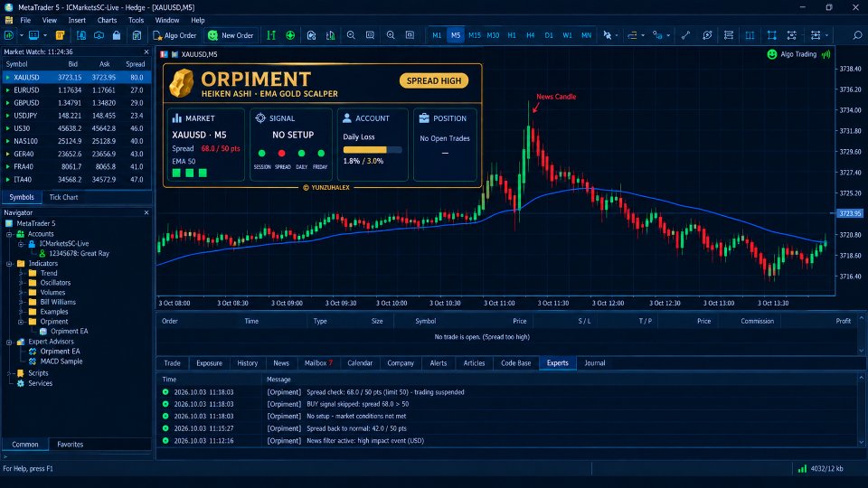Collapse the Indicators tree node
868x488 pixels.
click(x=9, y=264)
